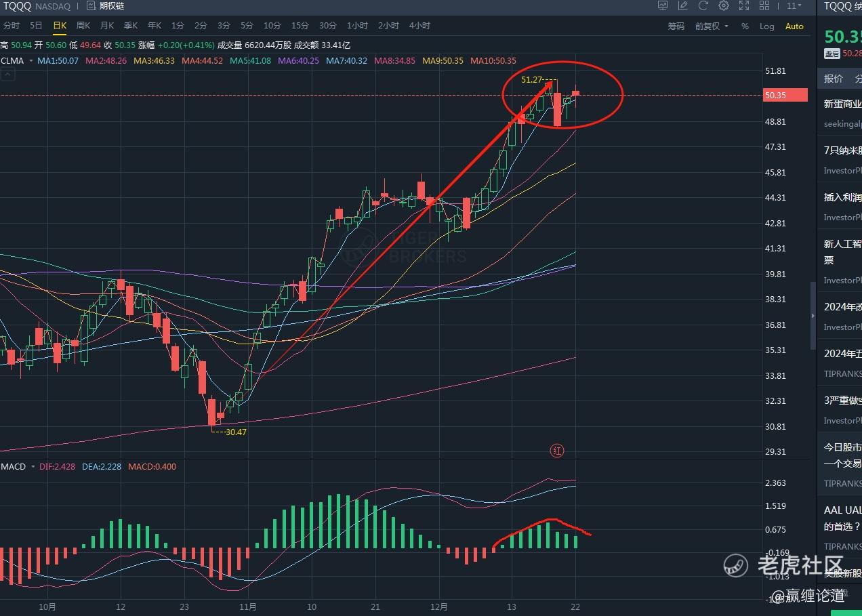862x616 pixels.
Task: Open the AAL UAL news headline
Action: tap(842, 518)
